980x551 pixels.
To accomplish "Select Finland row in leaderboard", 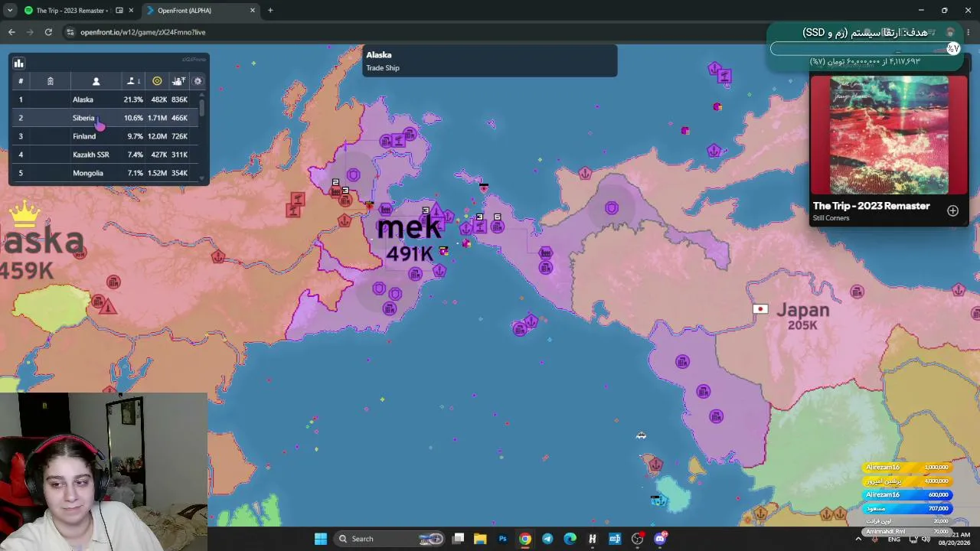I will [104, 136].
